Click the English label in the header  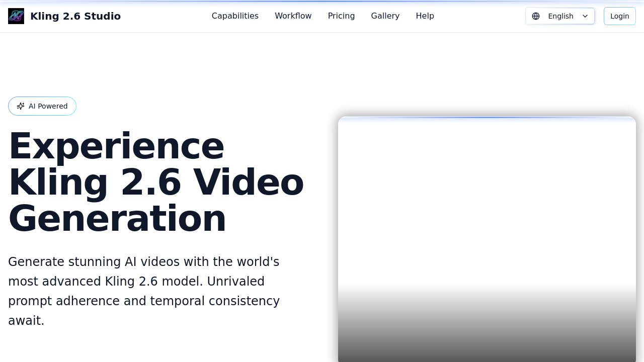coord(560,16)
